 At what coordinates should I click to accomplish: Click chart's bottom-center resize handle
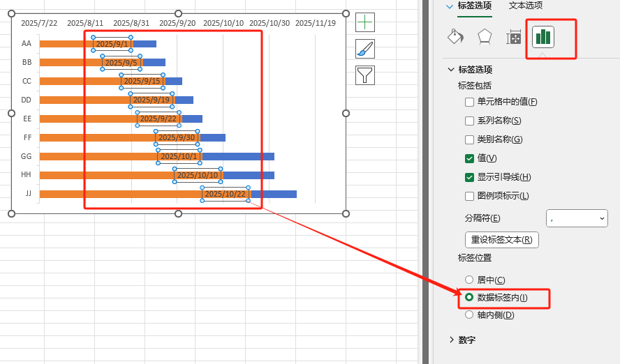178,213
